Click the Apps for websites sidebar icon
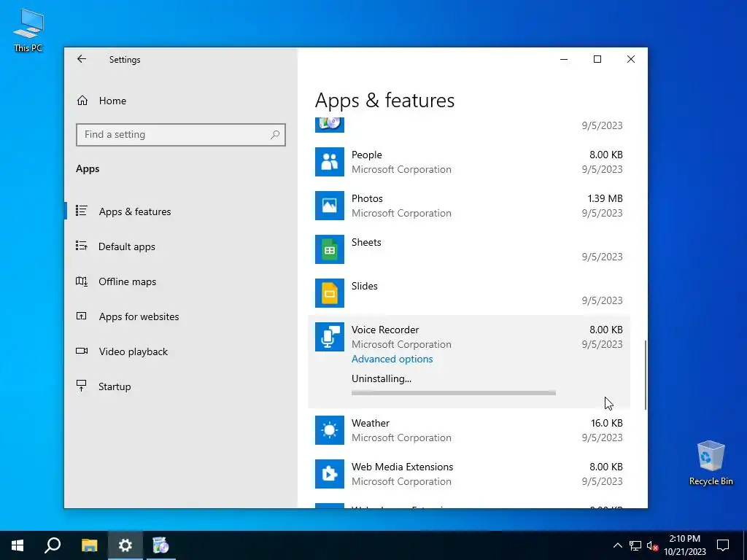Image resolution: width=747 pixels, height=560 pixels. tap(82, 316)
